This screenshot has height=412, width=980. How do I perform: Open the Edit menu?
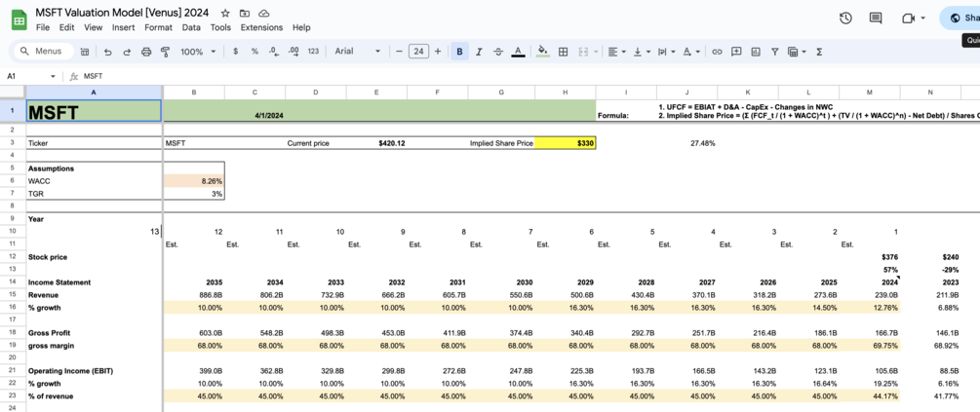point(67,27)
